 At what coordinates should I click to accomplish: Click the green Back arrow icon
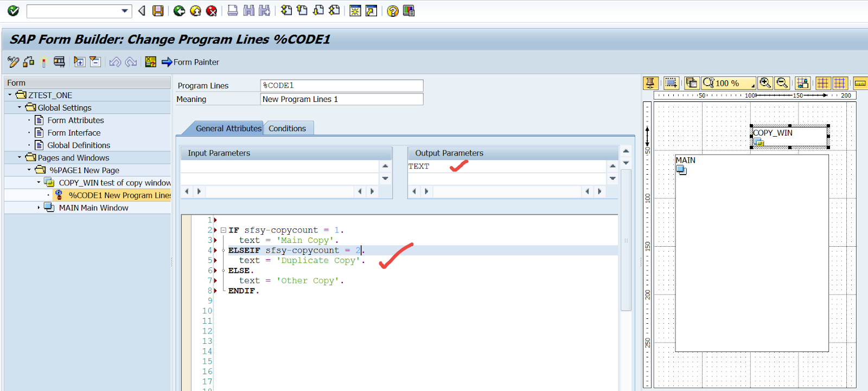click(179, 11)
